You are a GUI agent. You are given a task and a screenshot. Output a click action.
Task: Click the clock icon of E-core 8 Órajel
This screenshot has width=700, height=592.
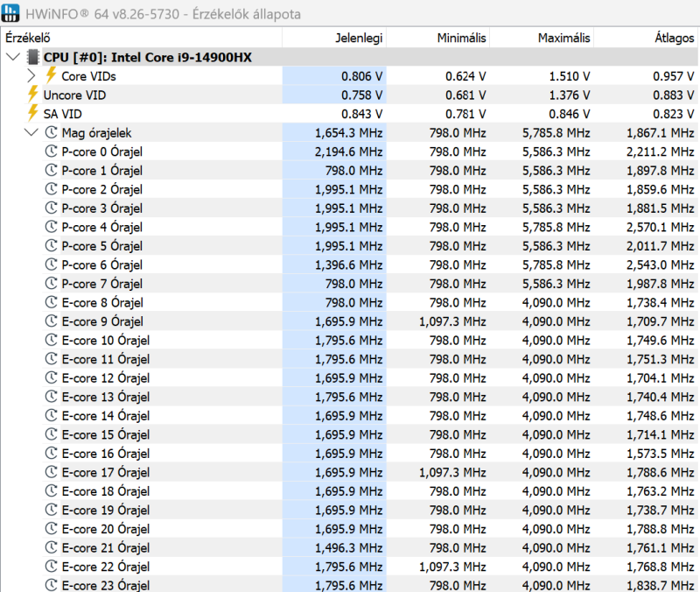52,302
